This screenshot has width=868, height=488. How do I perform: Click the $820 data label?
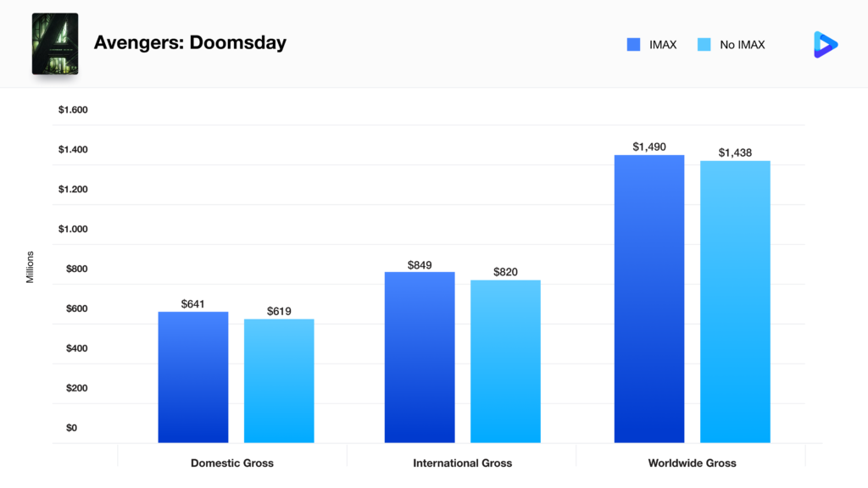coord(505,272)
